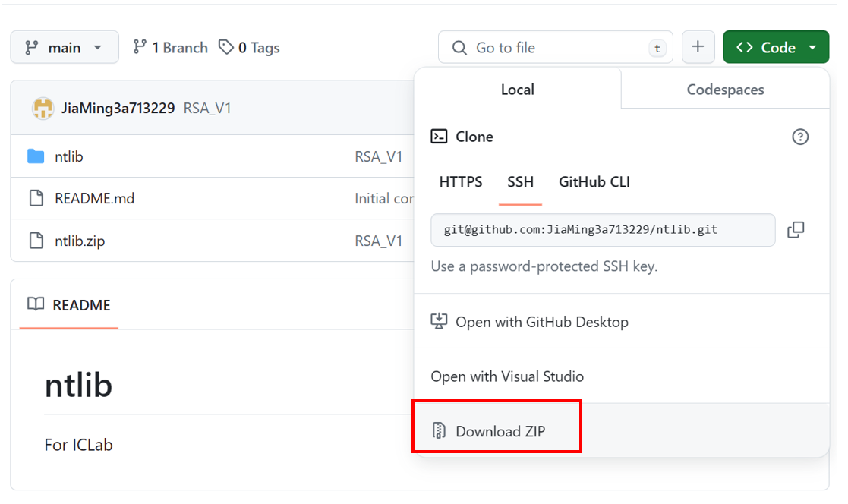
Task: Click the SSH clone URL field
Action: pyautogui.click(x=603, y=230)
